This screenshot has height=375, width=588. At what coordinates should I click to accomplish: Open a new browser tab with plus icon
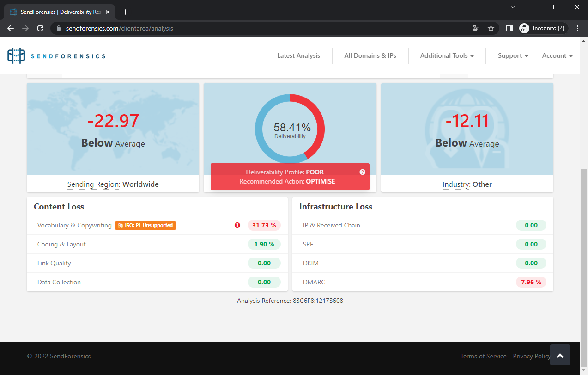pyautogui.click(x=125, y=12)
